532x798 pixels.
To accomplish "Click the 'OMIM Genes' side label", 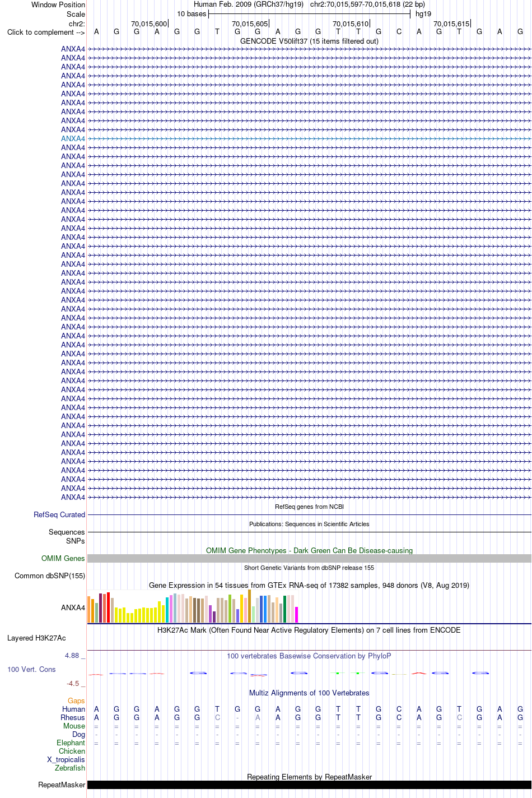I will coord(63,558).
